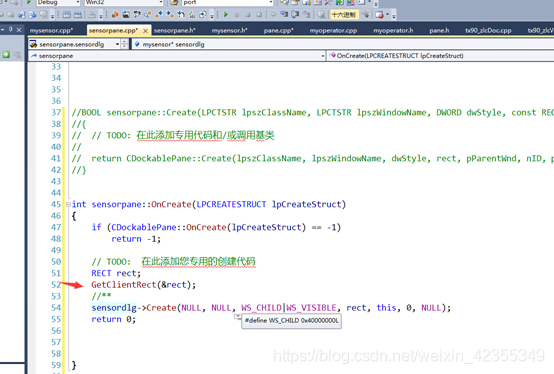Switch to the sensorpane.h tab
This screenshot has width=554, height=374.
[x=175, y=30]
